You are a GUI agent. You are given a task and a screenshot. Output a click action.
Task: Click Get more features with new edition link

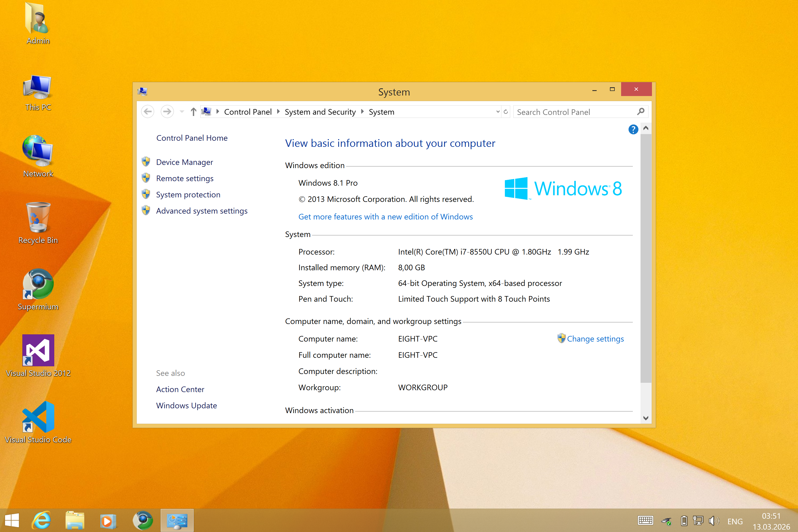[385, 217]
